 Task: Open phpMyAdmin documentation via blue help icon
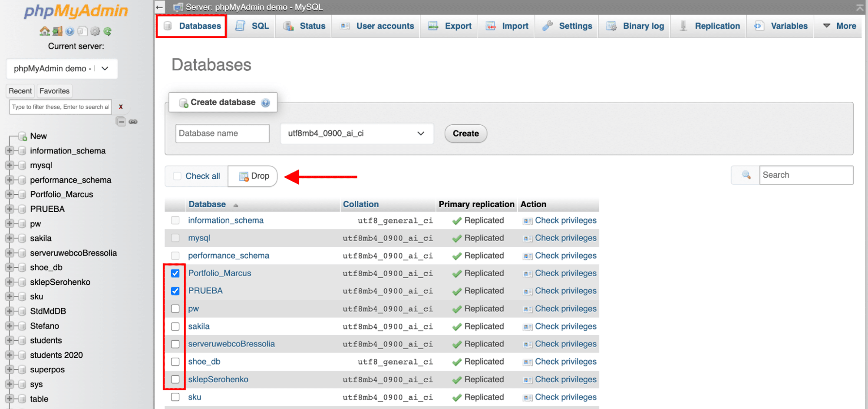pyautogui.click(x=69, y=31)
